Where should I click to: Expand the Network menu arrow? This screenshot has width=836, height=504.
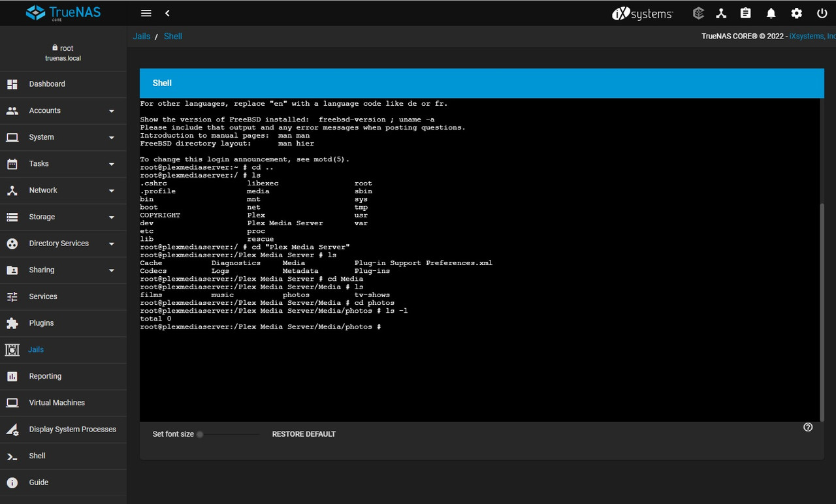tap(112, 191)
